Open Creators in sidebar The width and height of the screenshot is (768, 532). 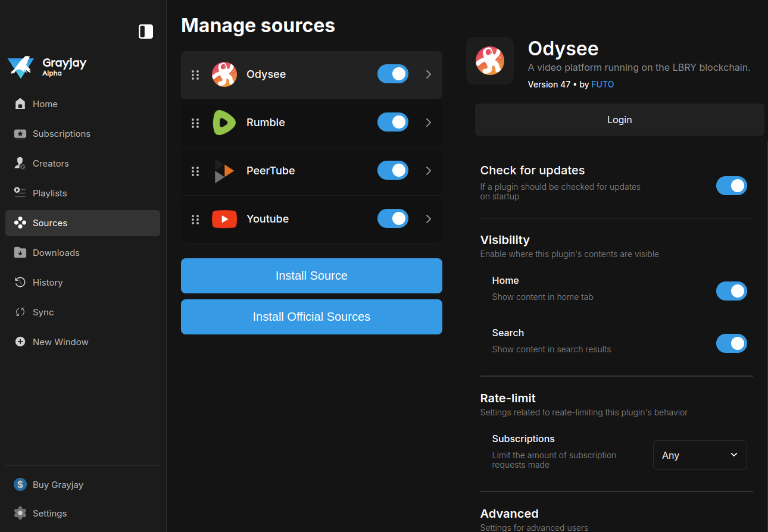click(x=83, y=163)
